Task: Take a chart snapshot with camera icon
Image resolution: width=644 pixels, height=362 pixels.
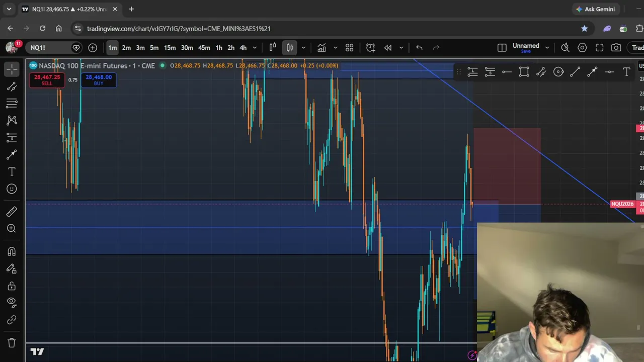Action: (x=616, y=48)
